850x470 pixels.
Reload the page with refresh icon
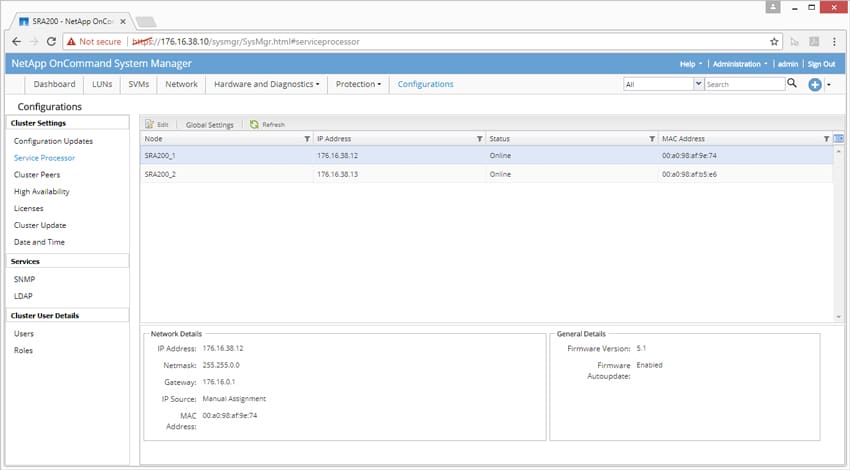tap(51, 42)
